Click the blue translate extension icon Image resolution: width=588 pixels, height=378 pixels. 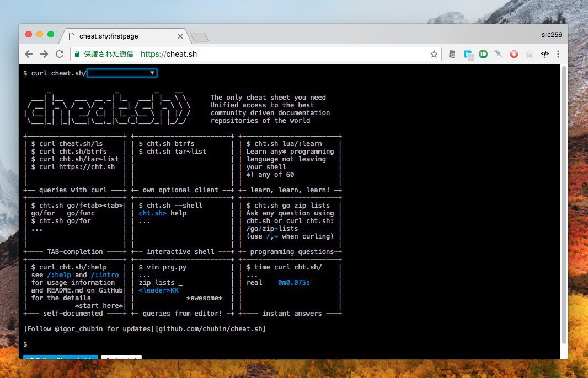coord(468,55)
